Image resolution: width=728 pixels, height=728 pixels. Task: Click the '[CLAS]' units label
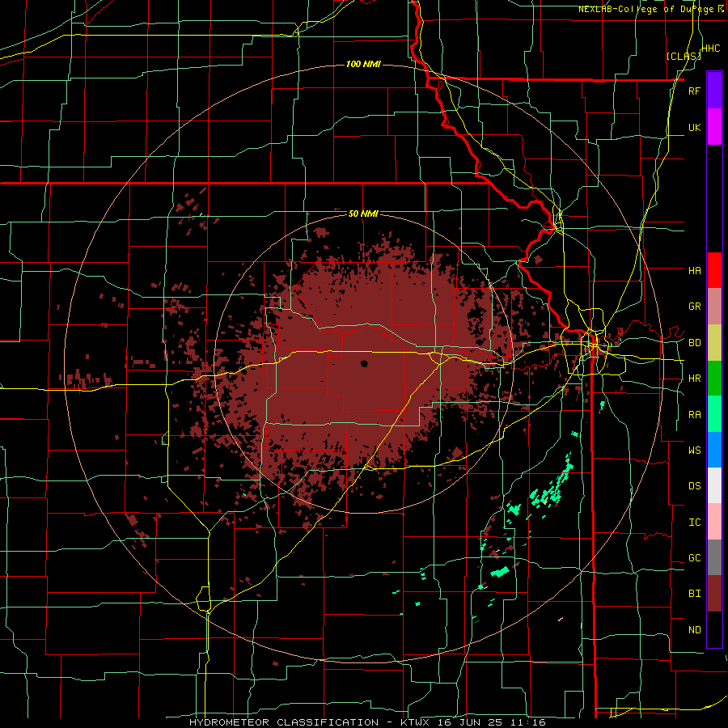pos(684,57)
